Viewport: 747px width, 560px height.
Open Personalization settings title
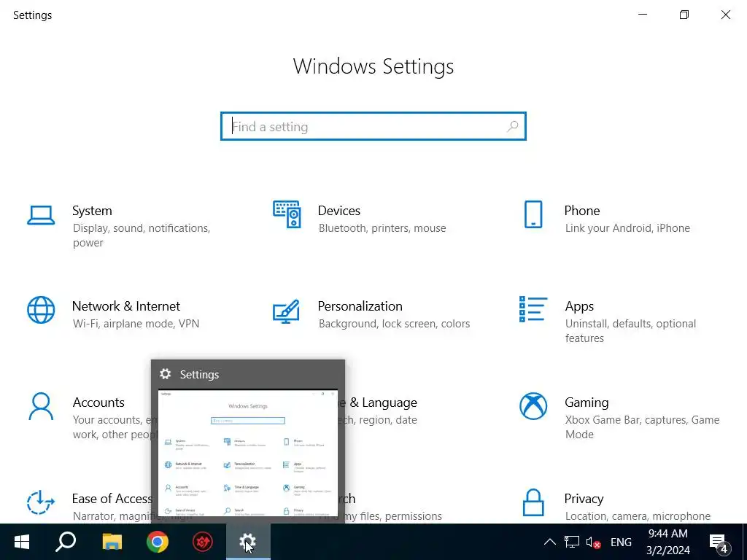(x=360, y=306)
